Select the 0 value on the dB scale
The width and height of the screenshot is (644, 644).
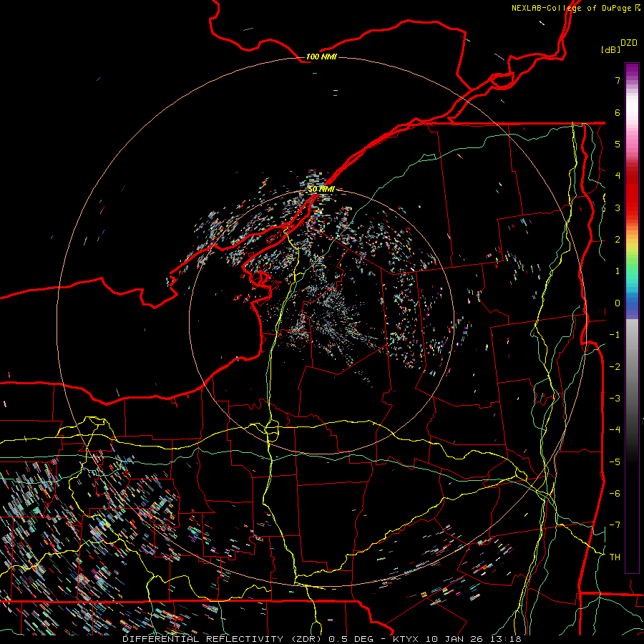point(618,303)
